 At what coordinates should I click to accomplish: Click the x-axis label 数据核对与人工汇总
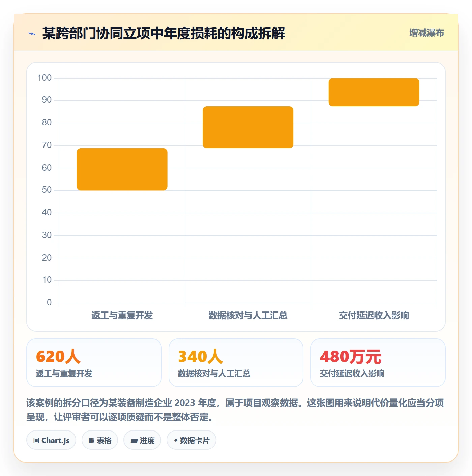[248, 315]
